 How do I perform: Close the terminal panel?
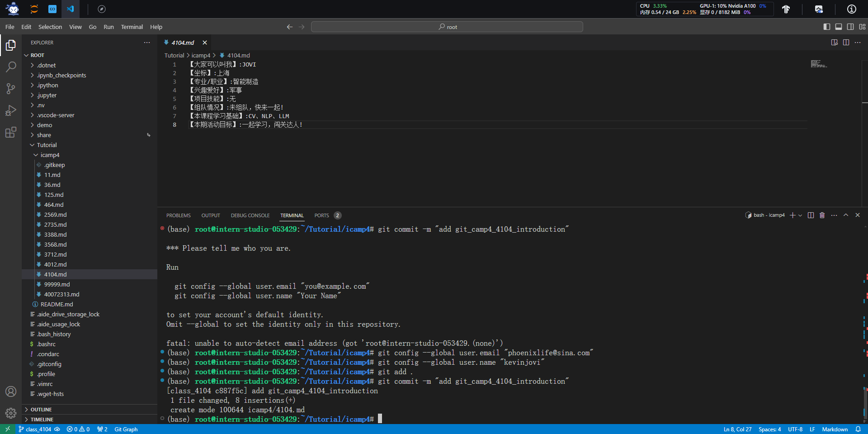click(858, 215)
